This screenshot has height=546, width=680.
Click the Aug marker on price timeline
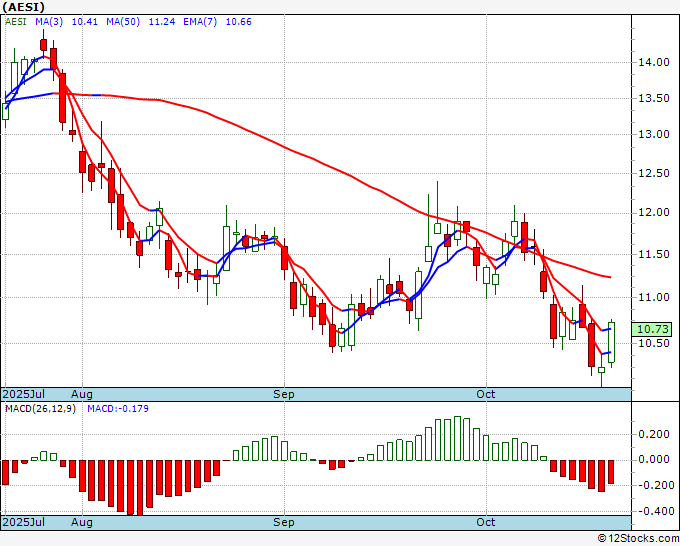pyautogui.click(x=82, y=394)
